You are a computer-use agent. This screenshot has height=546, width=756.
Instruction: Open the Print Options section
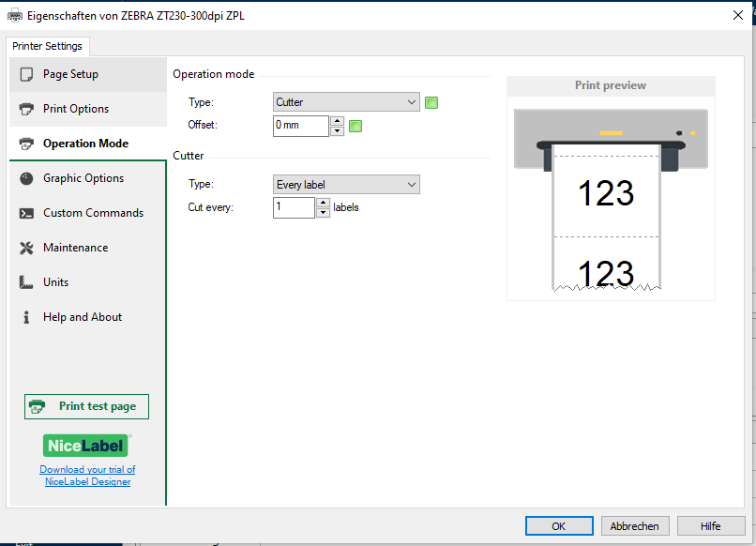[88, 109]
